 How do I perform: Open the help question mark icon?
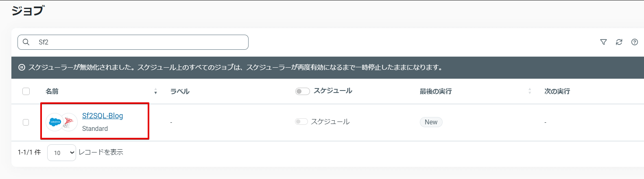(634, 42)
